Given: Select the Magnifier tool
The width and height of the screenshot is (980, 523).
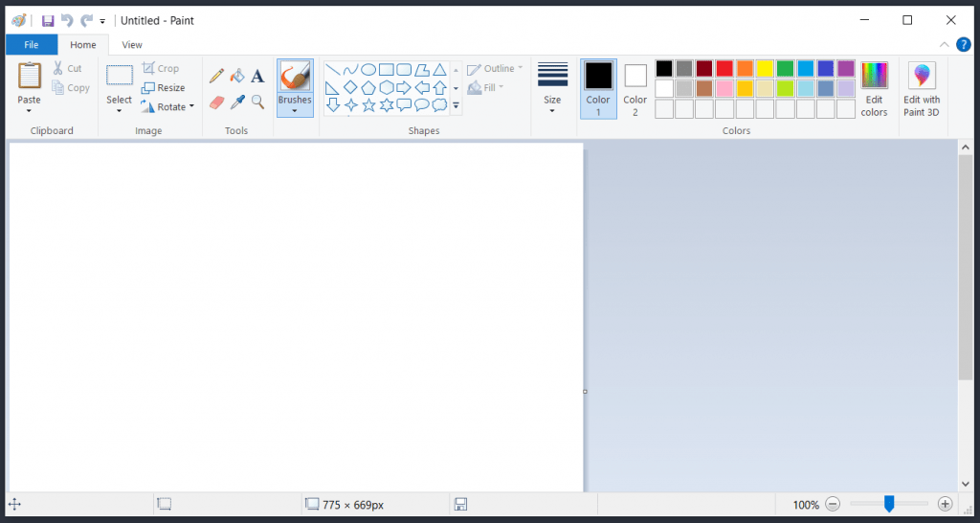Looking at the screenshot, I should [257, 102].
